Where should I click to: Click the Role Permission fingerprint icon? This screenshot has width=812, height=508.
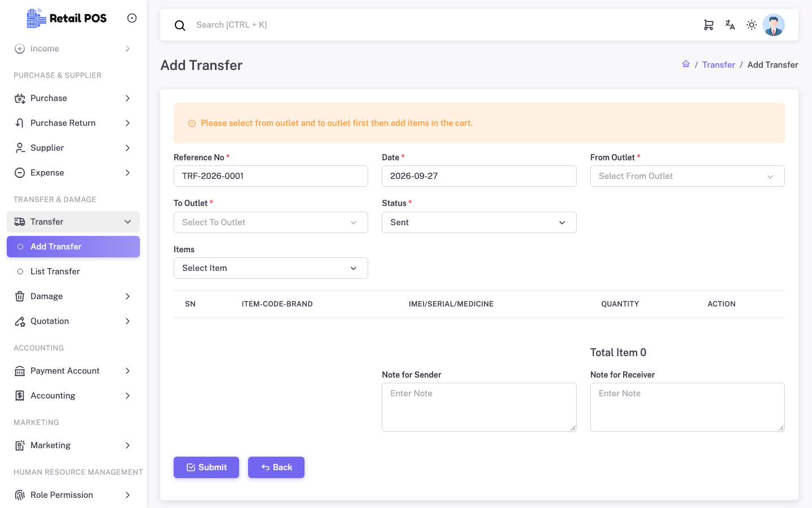(x=20, y=495)
